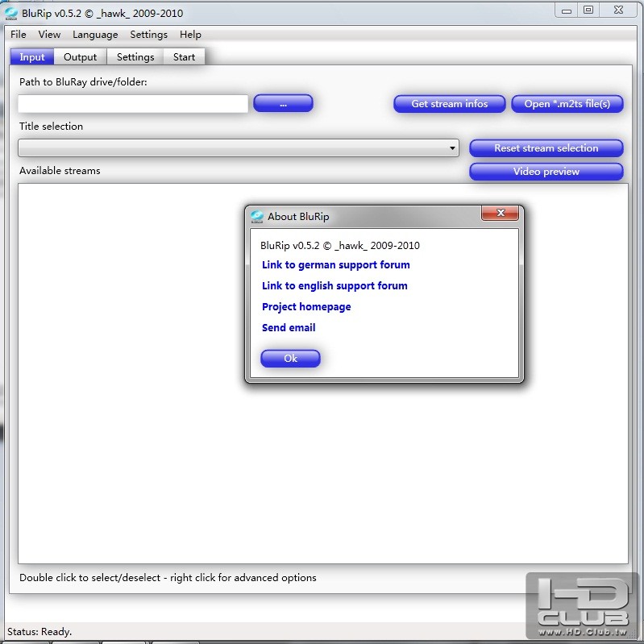644x644 pixels.
Task: Open the english support forum link
Action: pos(334,285)
